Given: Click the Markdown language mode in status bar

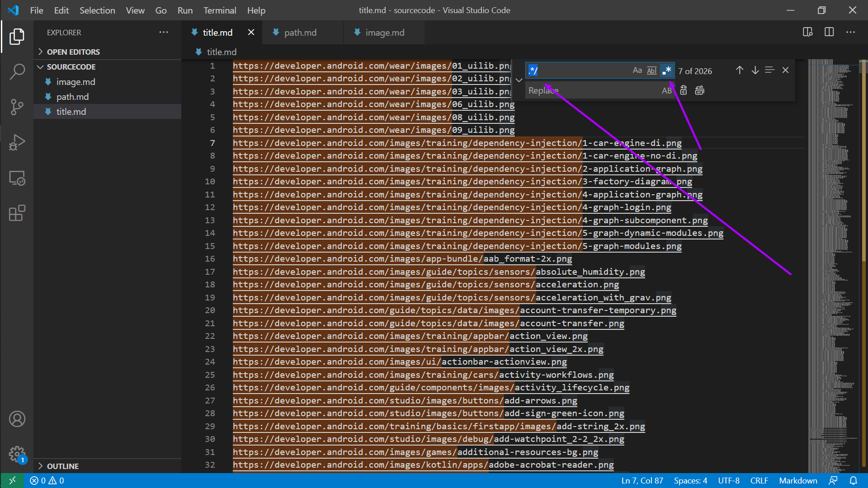Looking at the screenshot, I should click(x=798, y=480).
